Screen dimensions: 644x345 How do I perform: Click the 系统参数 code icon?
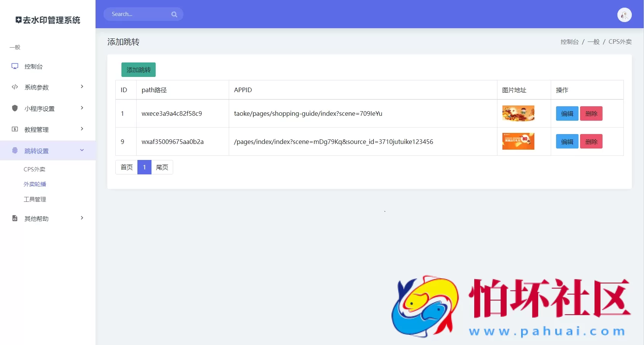15,87
